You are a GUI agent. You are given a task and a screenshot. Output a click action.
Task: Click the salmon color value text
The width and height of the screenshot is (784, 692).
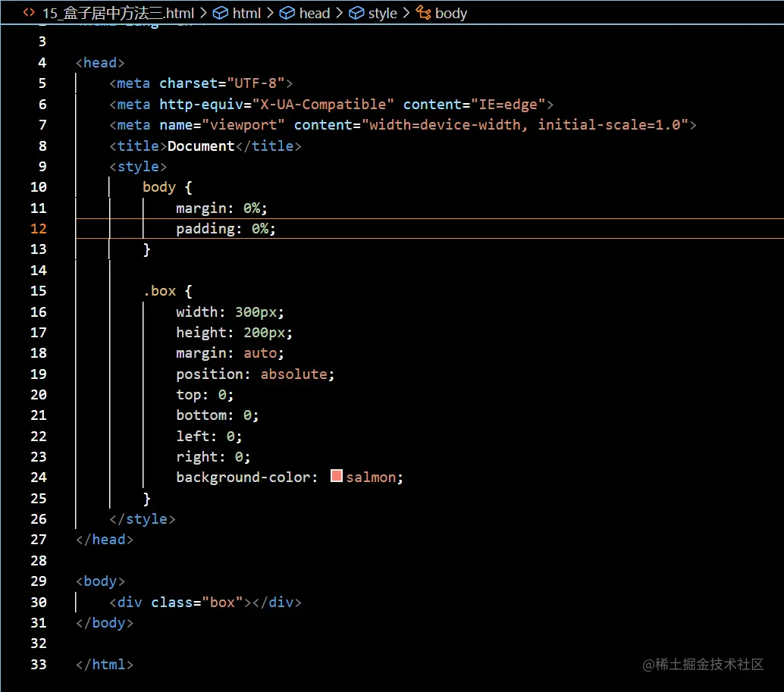[x=371, y=478]
